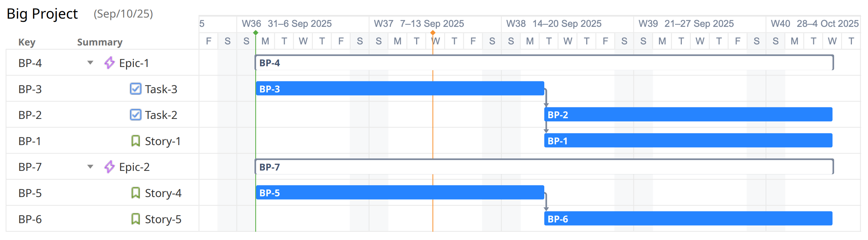Click the Summary column header

click(x=99, y=42)
